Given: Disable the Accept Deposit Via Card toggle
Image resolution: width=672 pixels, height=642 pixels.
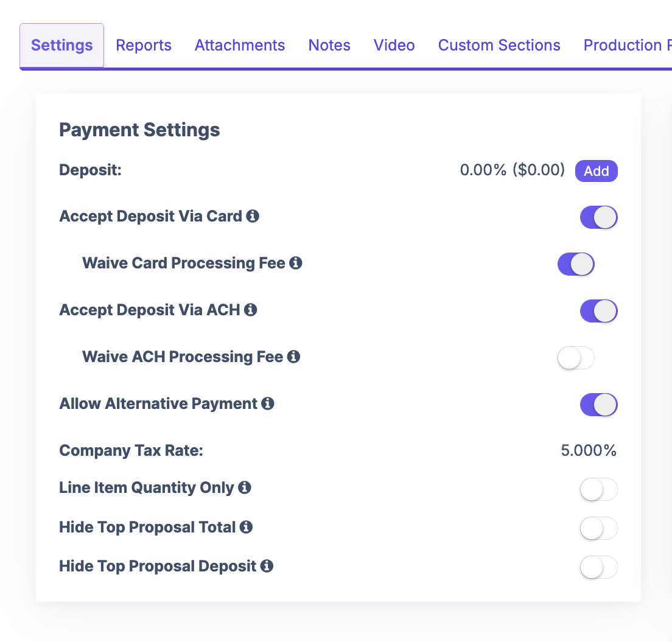Looking at the screenshot, I should (598, 217).
